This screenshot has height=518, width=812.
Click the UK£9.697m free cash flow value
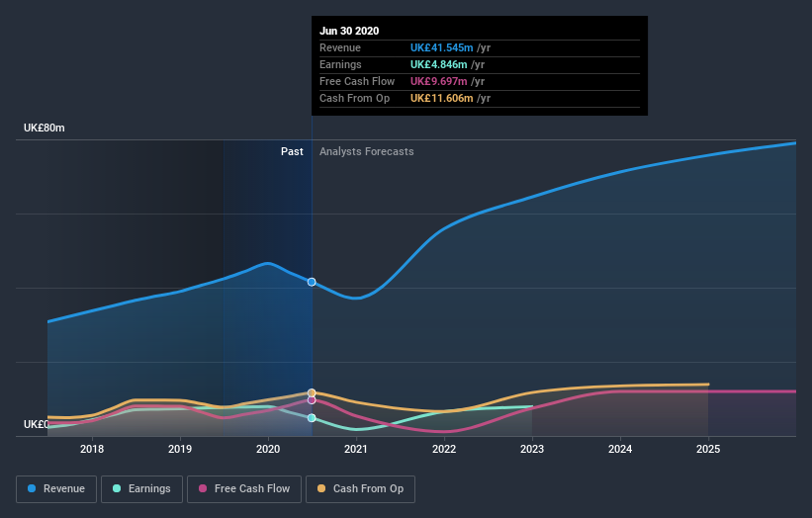(438, 81)
